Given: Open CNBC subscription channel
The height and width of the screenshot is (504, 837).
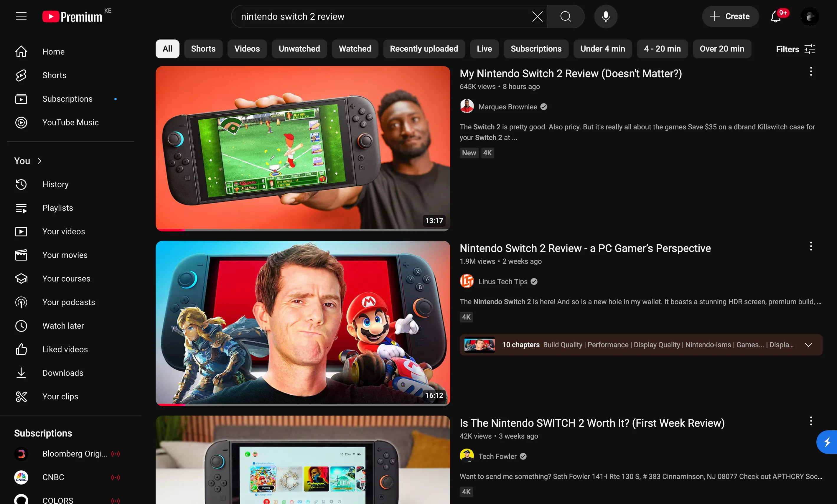Looking at the screenshot, I should (x=71, y=477).
